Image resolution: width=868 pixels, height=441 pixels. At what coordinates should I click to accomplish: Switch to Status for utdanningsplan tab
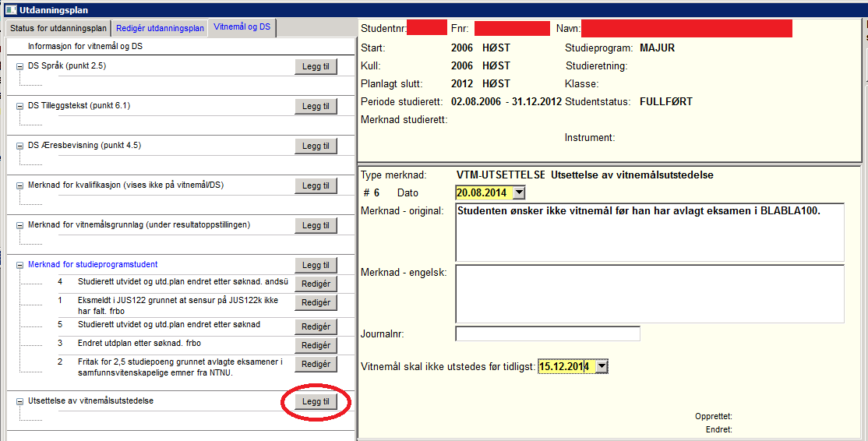point(58,28)
